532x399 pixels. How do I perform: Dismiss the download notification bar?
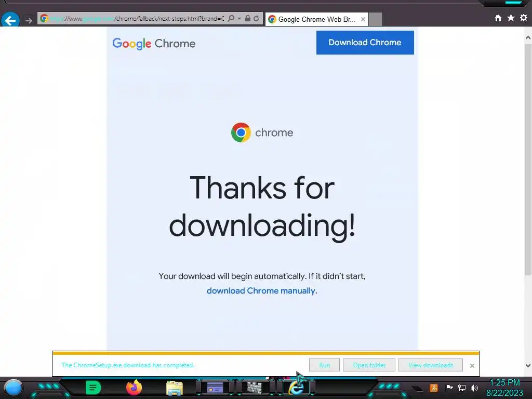tap(472, 366)
